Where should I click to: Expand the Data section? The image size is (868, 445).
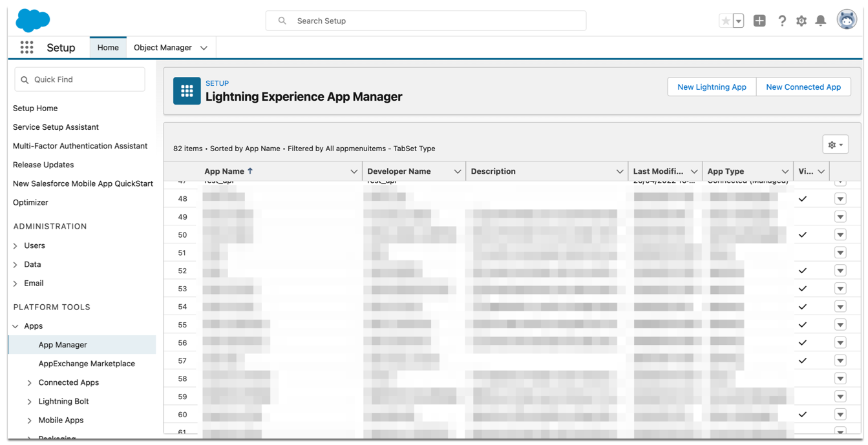coord(16,264)
